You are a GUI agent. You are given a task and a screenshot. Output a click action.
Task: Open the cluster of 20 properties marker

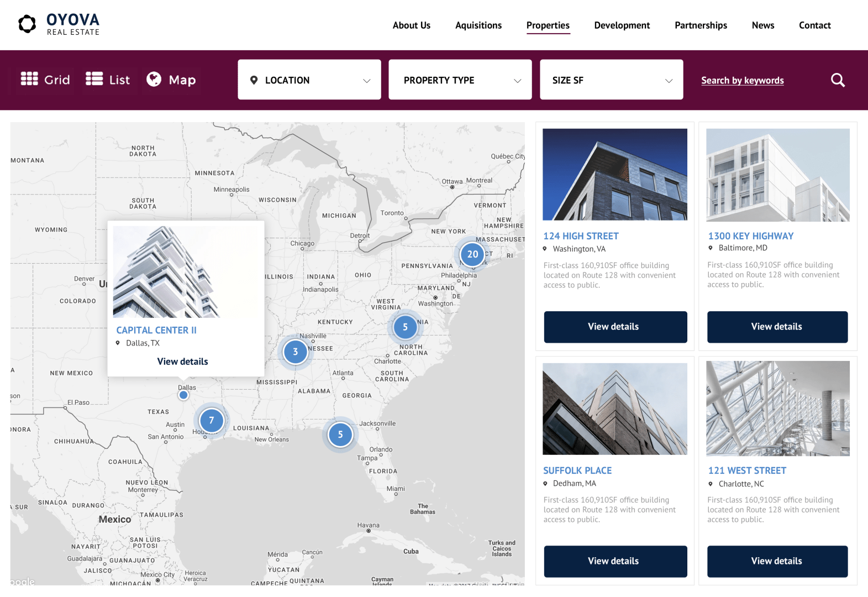(472, 254)
